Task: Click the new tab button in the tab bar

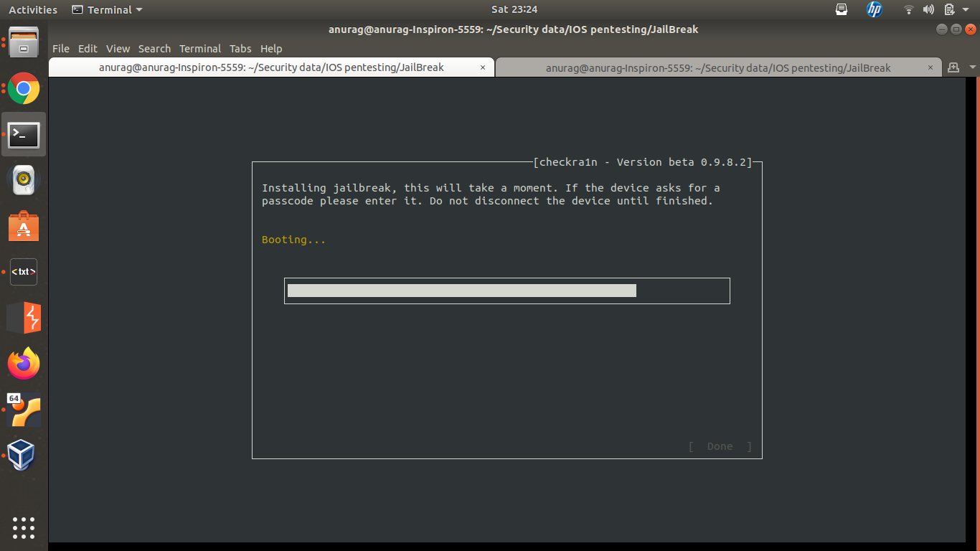Action: pos(953,67)
